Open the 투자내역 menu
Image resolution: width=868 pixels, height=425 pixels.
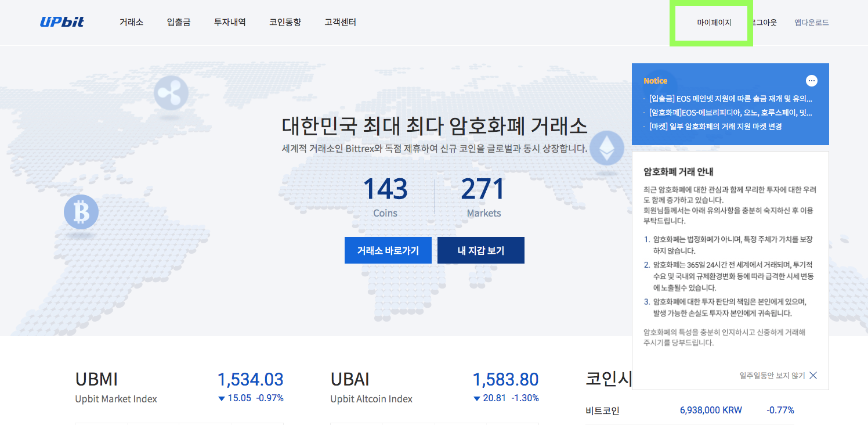230,22
